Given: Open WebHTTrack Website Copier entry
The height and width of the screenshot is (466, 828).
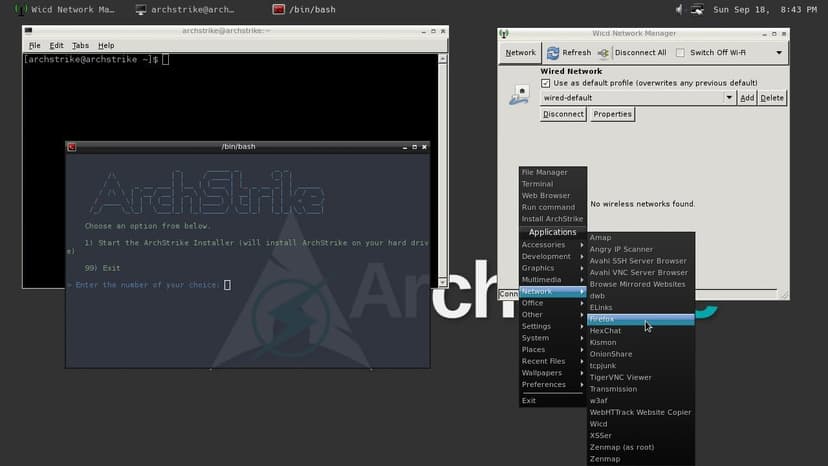Looking at the screenshot, I should click(x=641, y=412).
